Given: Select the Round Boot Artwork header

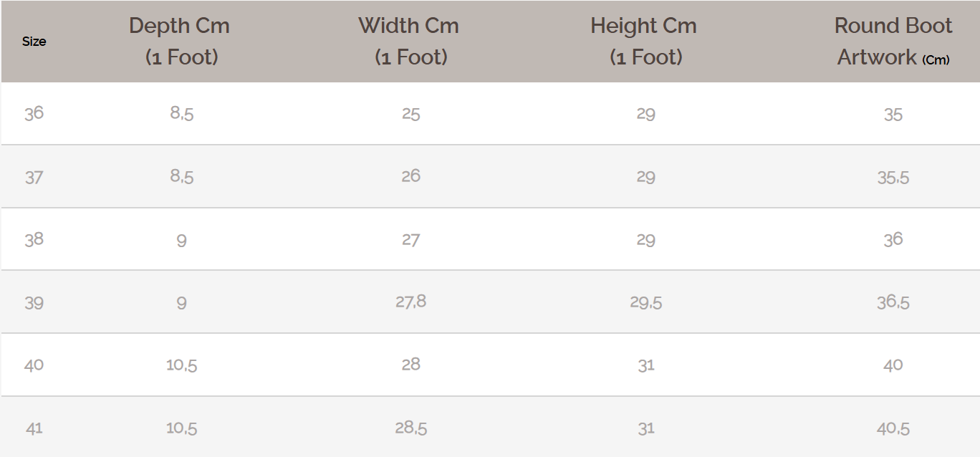Looking at the screenshot, I should pos(893,41).
